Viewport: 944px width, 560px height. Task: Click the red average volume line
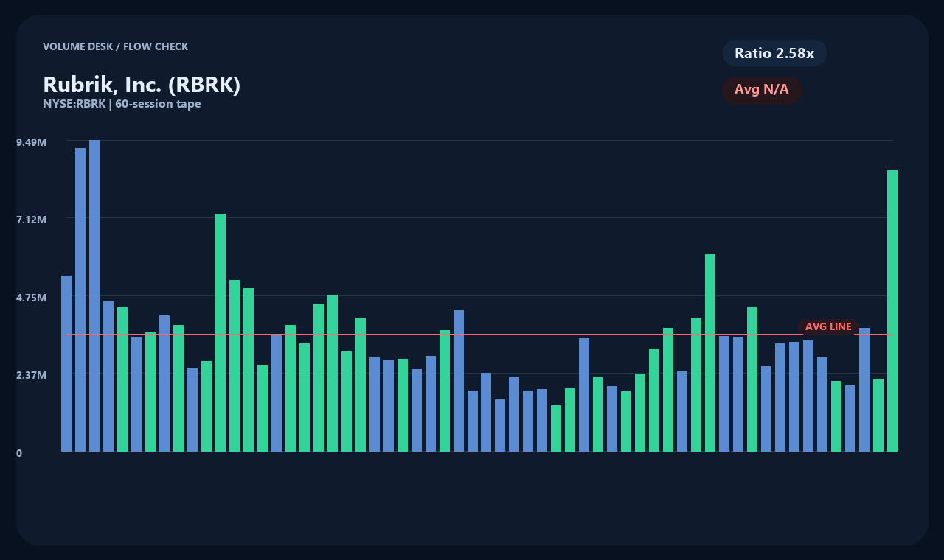coord(479,335)
